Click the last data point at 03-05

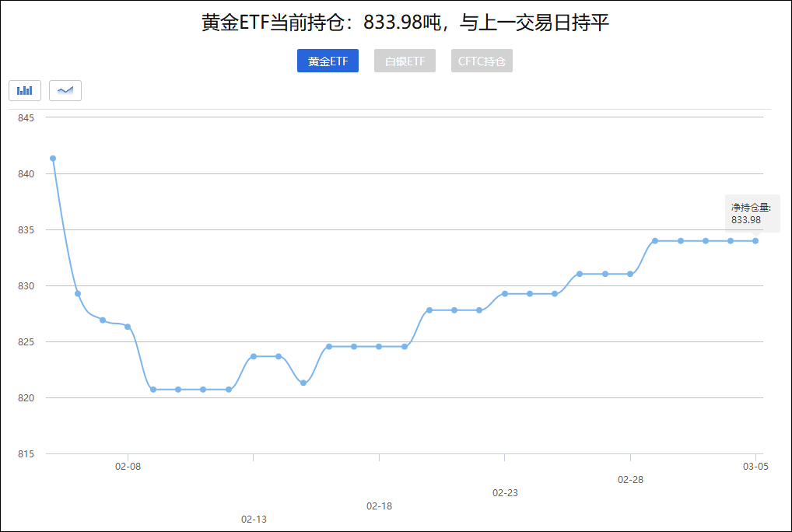point(755,241)
